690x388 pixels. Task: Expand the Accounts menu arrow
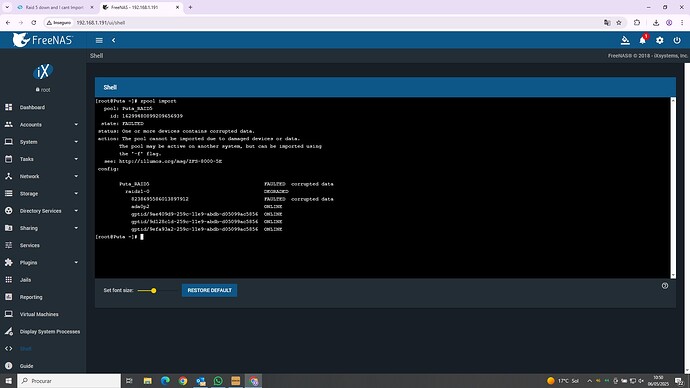pos(76,124)
